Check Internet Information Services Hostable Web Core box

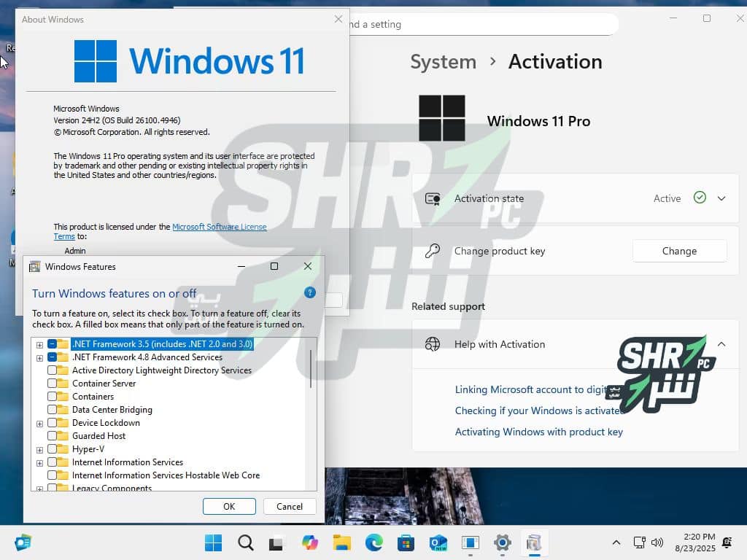click(x=53, y=475)
